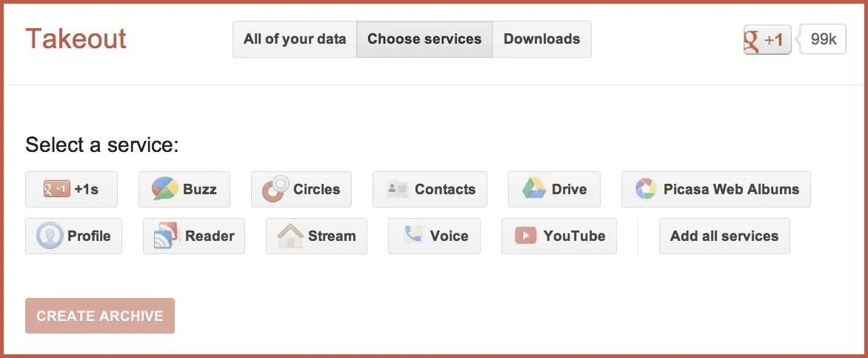This screenshot has height=358, width=868.
Task: Click the Drive triangle icon
Action: tap(534, 189)
